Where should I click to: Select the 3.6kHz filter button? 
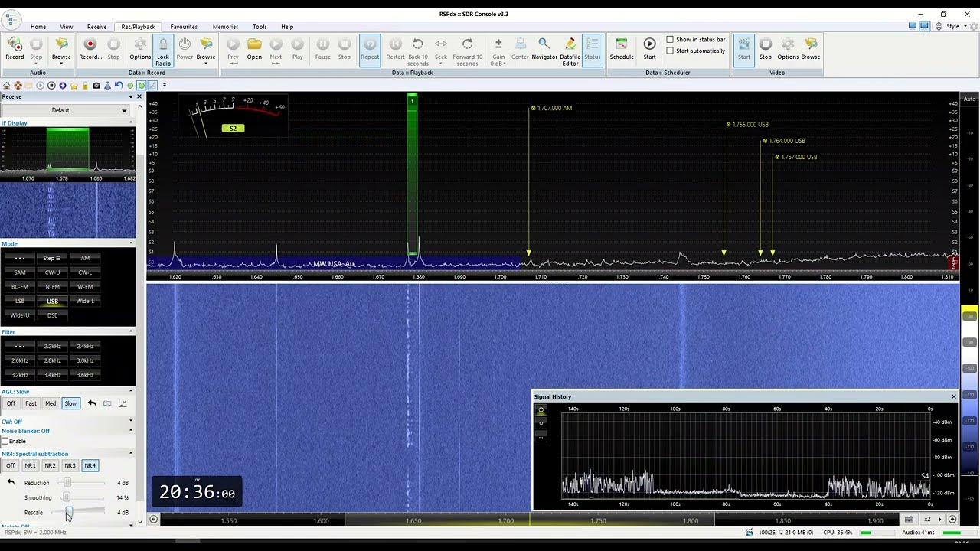click(85, 375)
